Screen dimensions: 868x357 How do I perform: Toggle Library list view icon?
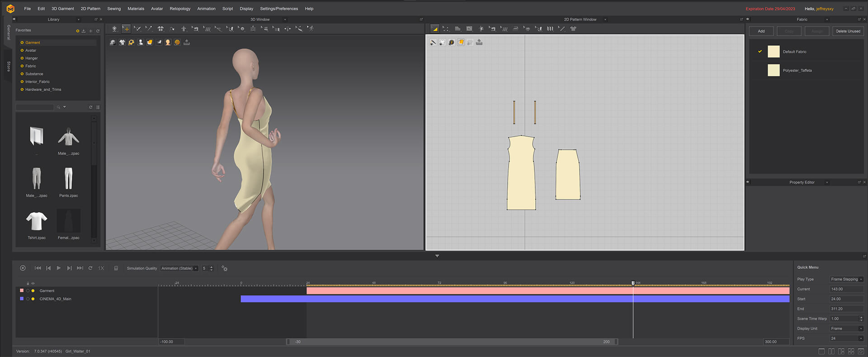coord(98,107)
